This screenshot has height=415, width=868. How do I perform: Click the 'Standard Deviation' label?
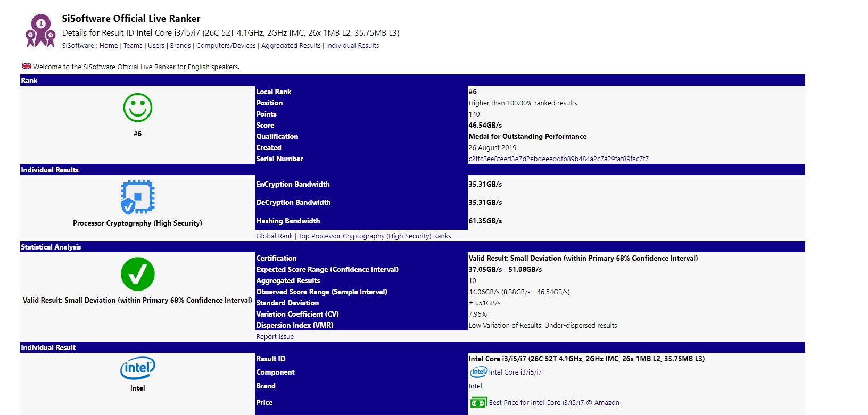288,303
